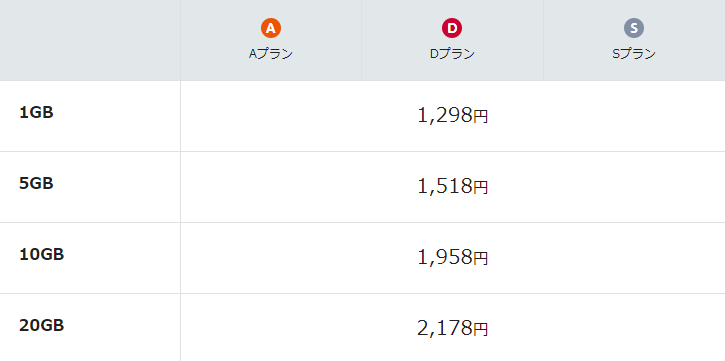Image resolution: width=725 pixels, height=361 pixels.
Task: Click the 1,298円 price
Action: [x=453, y=116]
